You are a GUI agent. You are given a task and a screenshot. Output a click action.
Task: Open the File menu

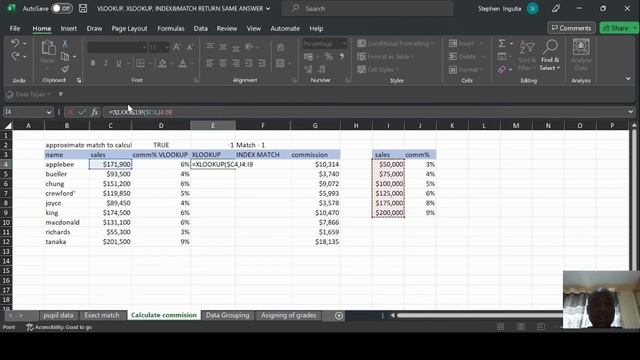click(x=15, y=29)
